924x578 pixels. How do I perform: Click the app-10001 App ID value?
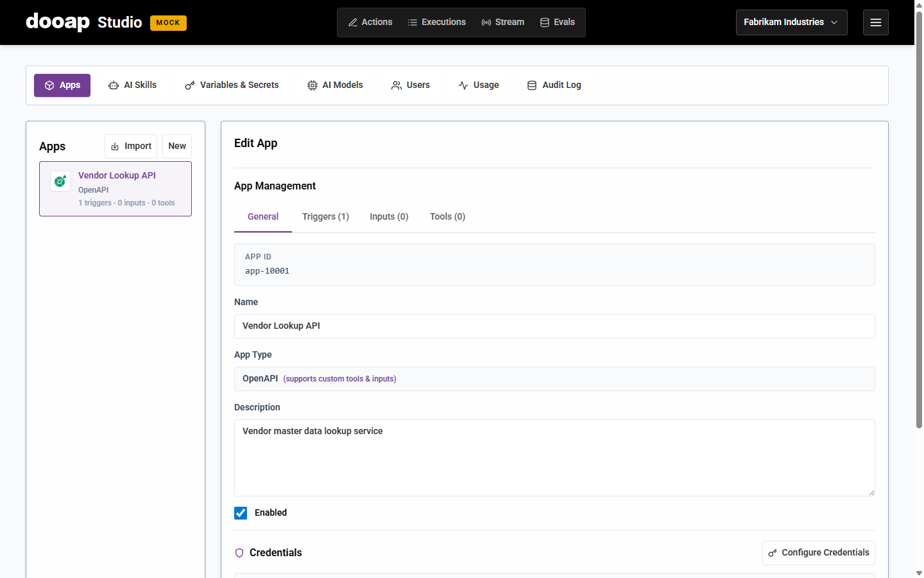tap(267, 271)
